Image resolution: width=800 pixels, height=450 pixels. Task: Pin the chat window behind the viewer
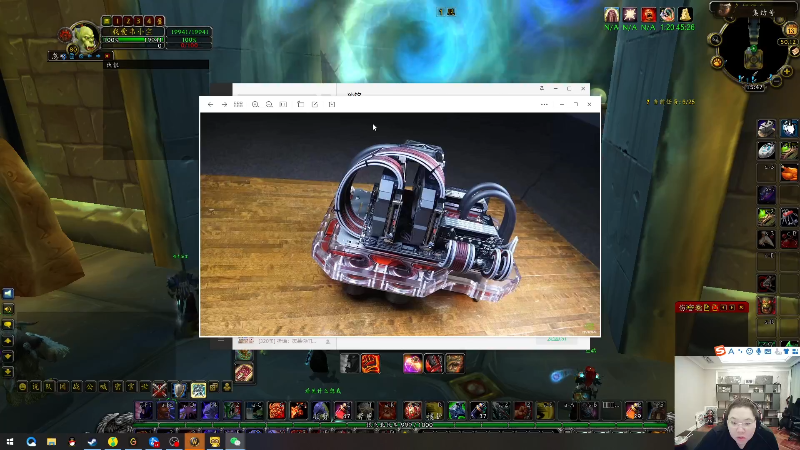pos(541,88)
